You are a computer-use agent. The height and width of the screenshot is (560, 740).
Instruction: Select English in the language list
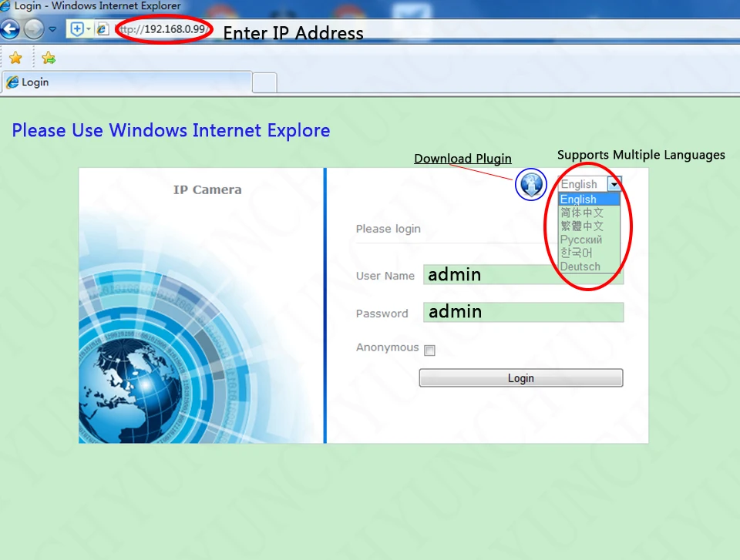589,199
